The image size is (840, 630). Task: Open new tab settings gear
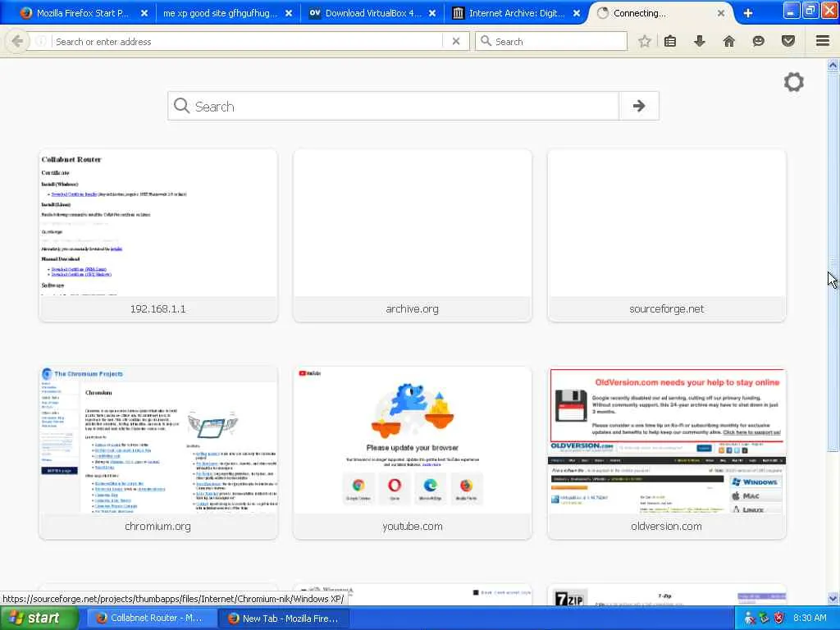tap(793, 82)
